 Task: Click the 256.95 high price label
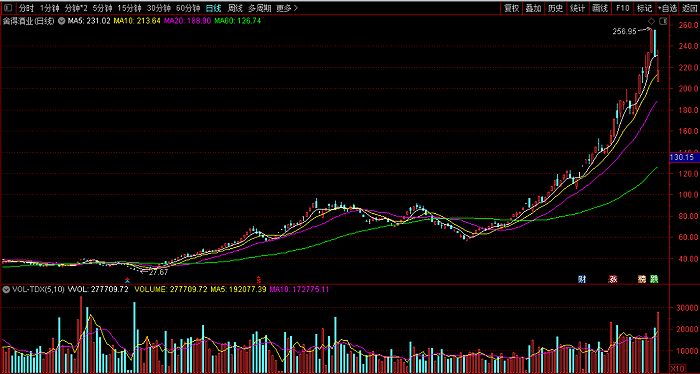tap(625, 31)
